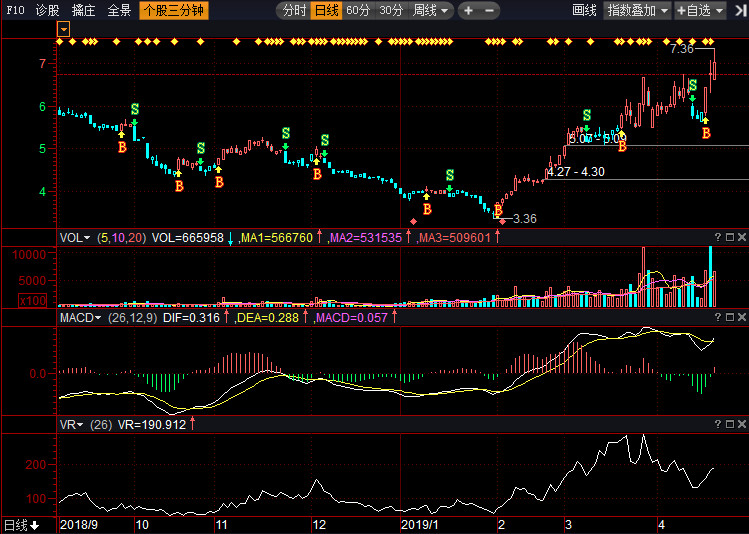Open help for the VR indicator
The width and height of the screenshot is (749, 534).
(x=716, y=424)
